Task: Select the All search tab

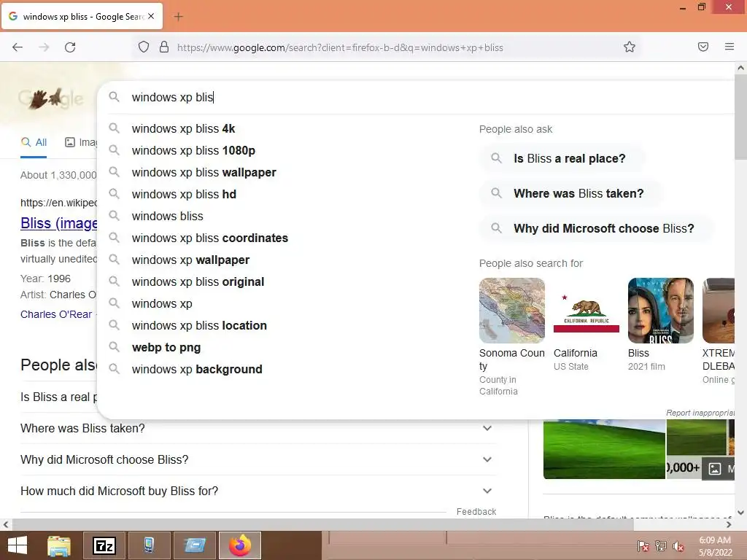Action: (x=34, y=142)
